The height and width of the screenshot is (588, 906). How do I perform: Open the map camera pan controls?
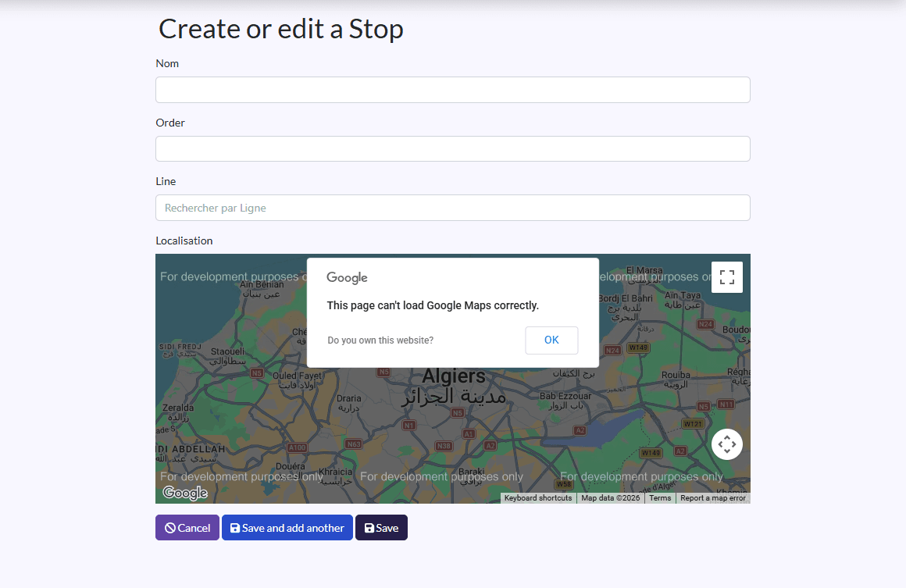tap(727, 444)
